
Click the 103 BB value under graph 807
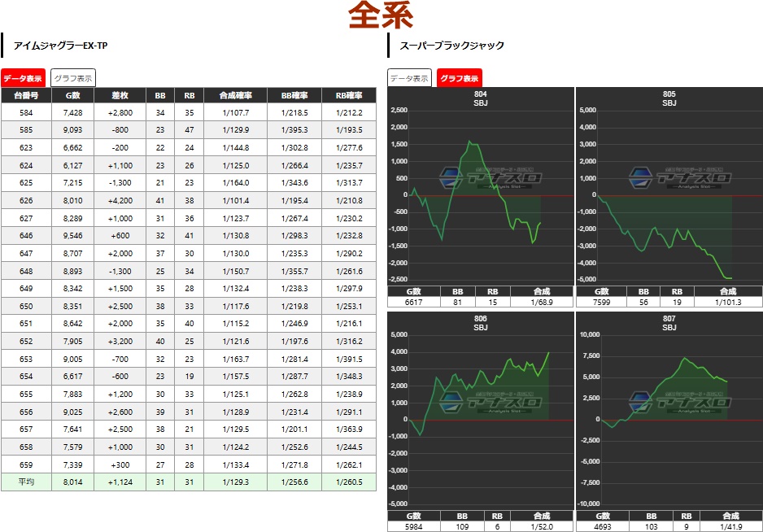[651, 526]
